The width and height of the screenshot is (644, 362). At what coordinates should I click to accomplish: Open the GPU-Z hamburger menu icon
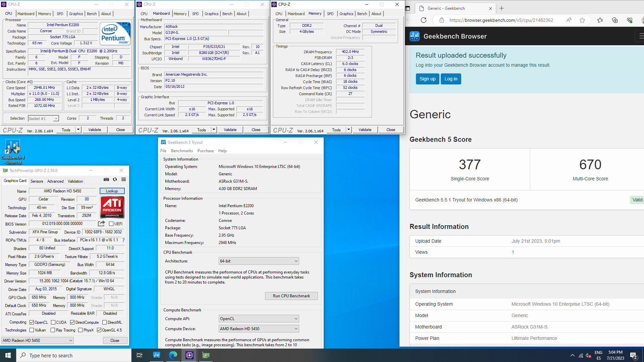pyautogui.click(x=123, y=179)
